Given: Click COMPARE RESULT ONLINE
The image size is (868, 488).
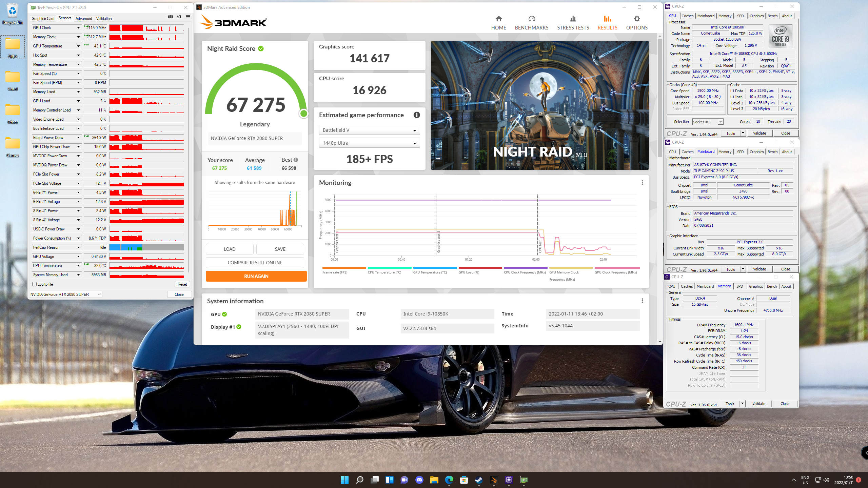Looking at the screenshot, I should click(x=255, y=263).
